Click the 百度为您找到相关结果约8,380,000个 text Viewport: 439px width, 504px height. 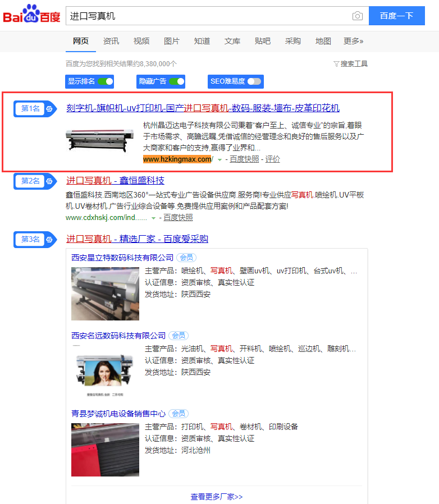(x=121, y=63)
